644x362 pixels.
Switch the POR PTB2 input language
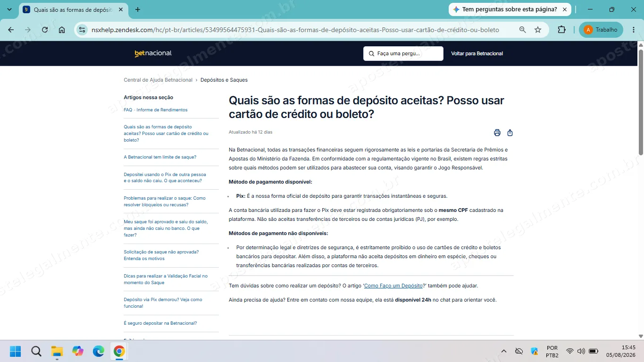point(552,351)
